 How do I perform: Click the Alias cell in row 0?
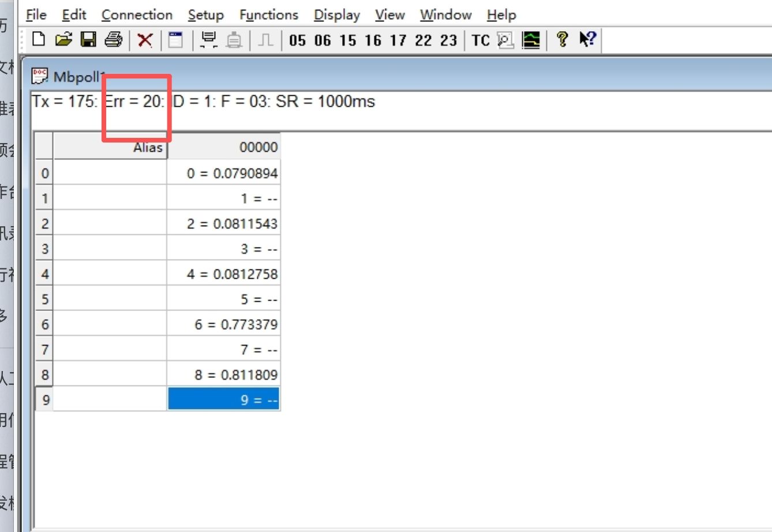pyautogui.click(x=110, y=173)
